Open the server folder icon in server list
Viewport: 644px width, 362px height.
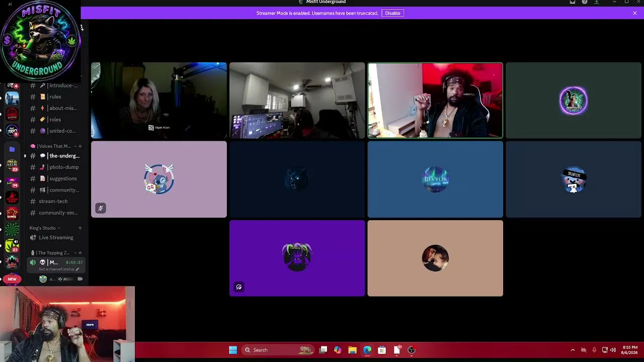pos(12,149)
